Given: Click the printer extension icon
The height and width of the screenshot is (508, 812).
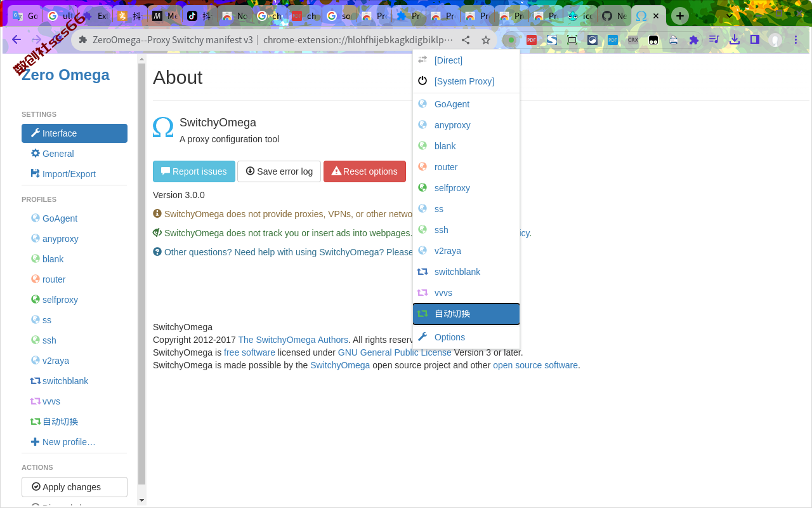Looking at the screenshot, I should [x=674, y=40].
